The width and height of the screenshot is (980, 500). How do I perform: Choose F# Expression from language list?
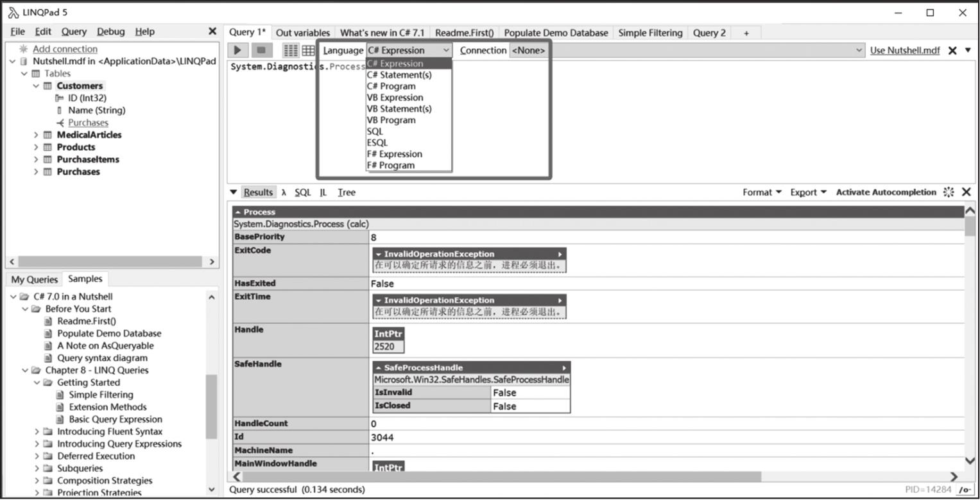click(394, 154)
